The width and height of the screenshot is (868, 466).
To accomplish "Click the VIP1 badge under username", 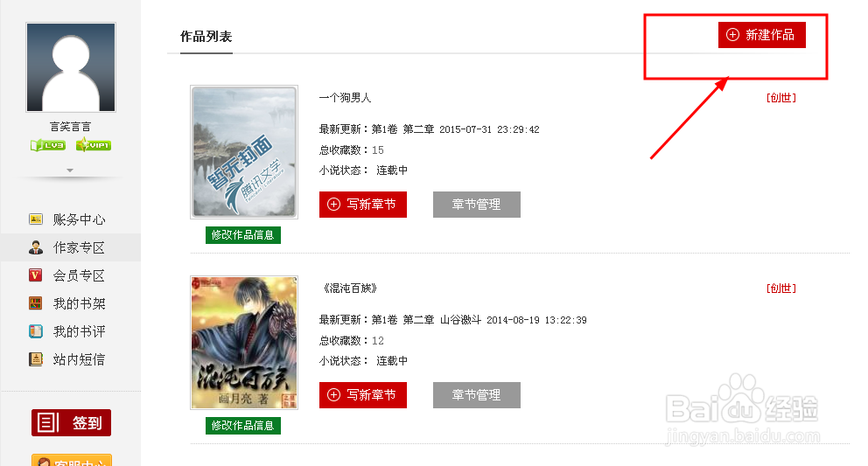I will (x=94, y=145).
